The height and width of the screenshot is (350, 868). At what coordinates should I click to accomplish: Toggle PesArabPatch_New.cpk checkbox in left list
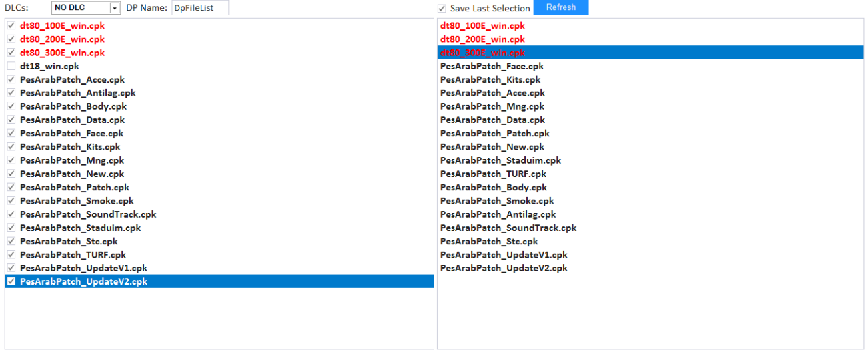tap(11, 174)
